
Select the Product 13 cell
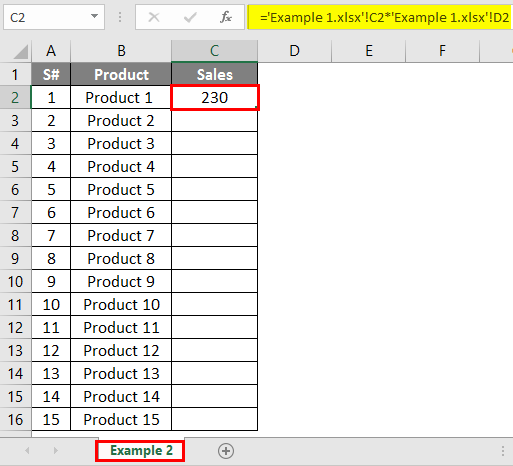(121, 373)
